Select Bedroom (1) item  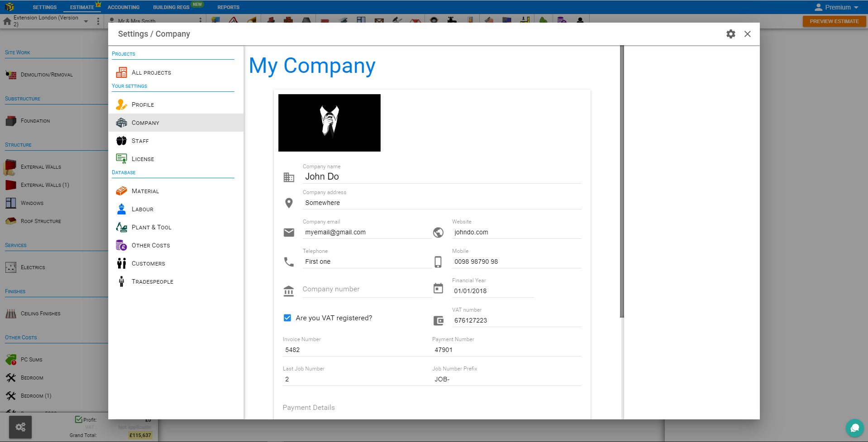36,396
